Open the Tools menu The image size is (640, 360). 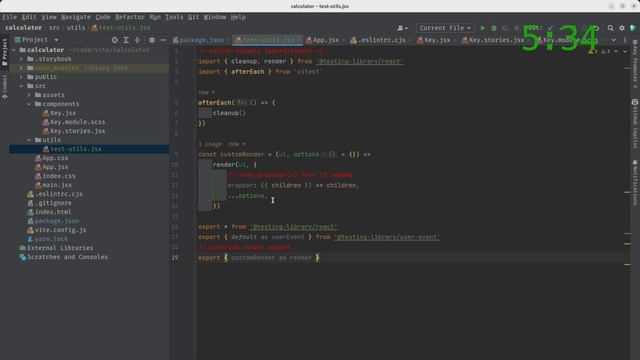point(174,17)
